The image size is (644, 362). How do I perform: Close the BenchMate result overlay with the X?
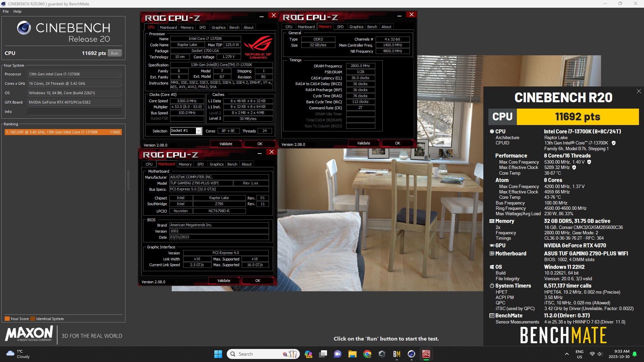[639, 91]
